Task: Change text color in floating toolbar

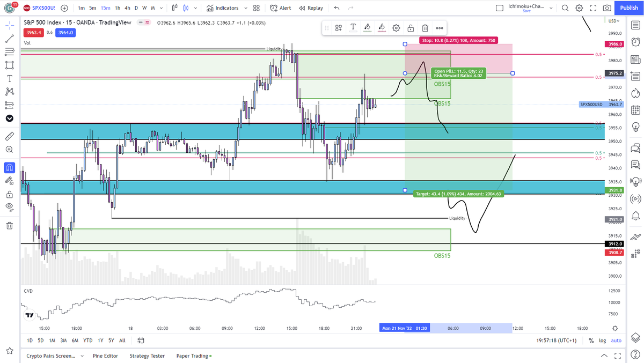Action: click(353, 28)
